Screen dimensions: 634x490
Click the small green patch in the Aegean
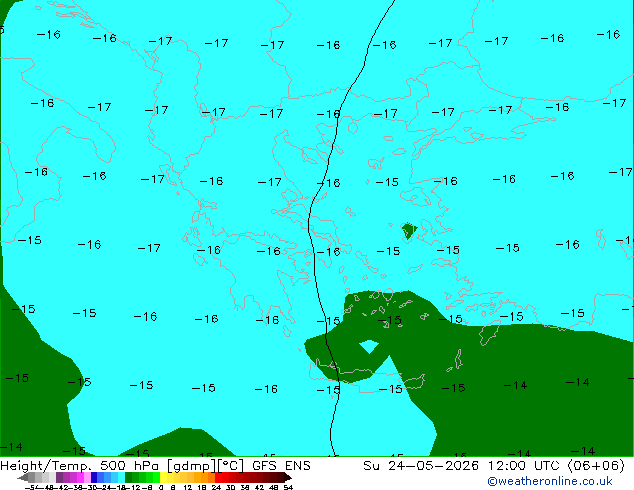[408, 231]
